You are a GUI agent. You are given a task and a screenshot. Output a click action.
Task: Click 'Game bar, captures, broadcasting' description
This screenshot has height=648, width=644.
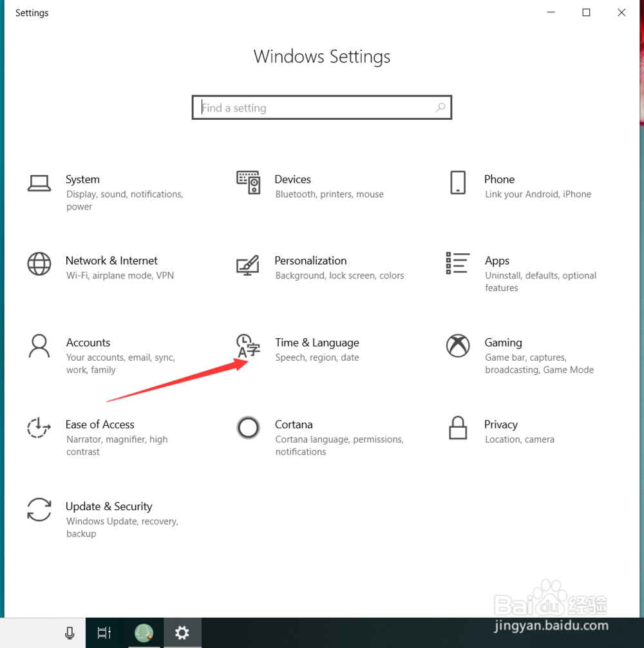539,363
